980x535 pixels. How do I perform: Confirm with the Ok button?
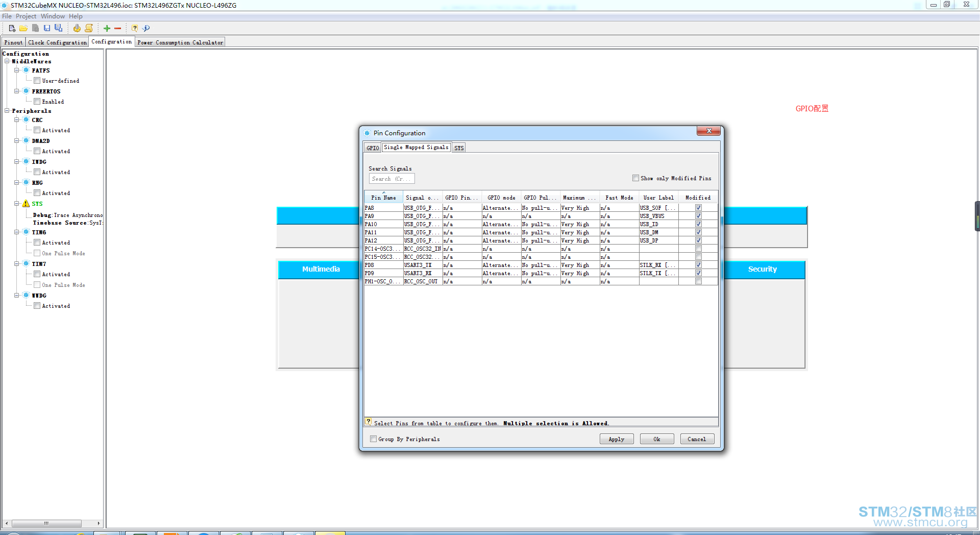coord(657,439)
